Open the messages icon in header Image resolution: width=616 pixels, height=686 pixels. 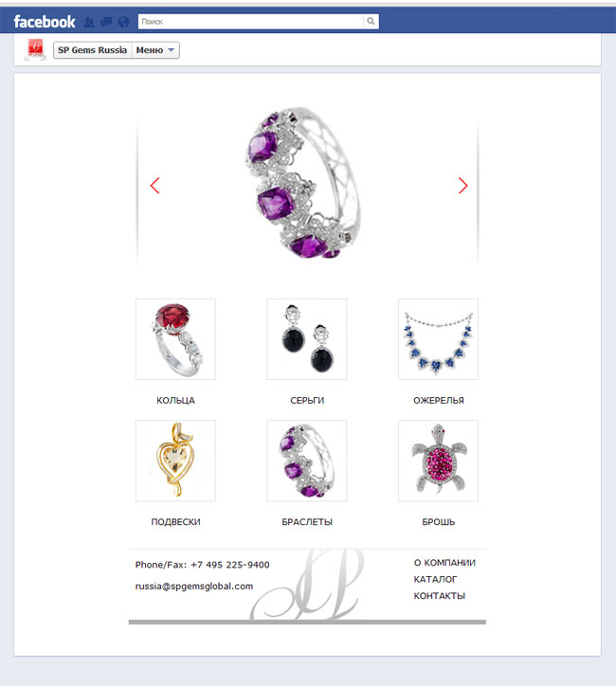pyautogui.click(x=106, y=22)
